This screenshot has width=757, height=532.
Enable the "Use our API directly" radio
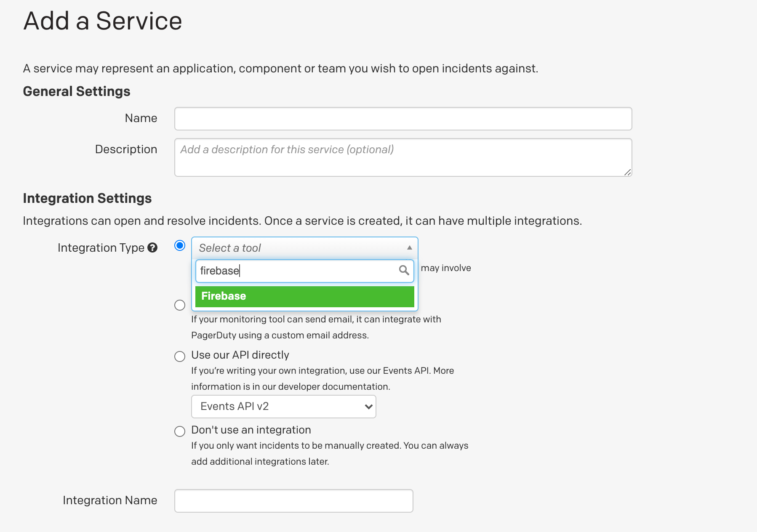pyautogui.click(x=180, y=356)
